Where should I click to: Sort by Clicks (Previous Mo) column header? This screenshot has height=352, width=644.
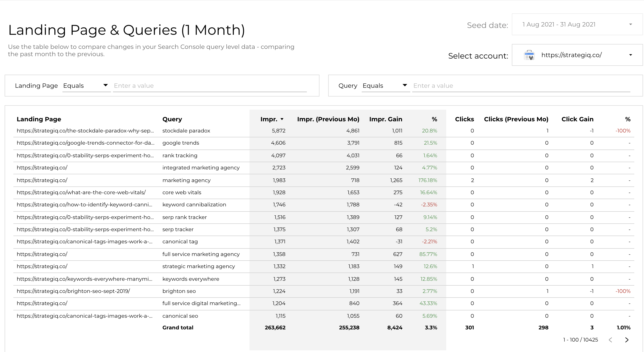(516, 119)
